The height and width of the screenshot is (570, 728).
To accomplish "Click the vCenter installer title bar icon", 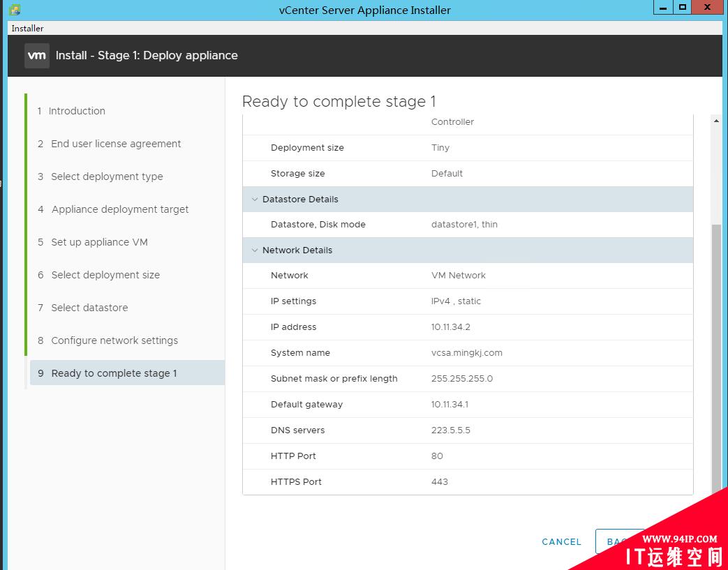I will 15,9.
